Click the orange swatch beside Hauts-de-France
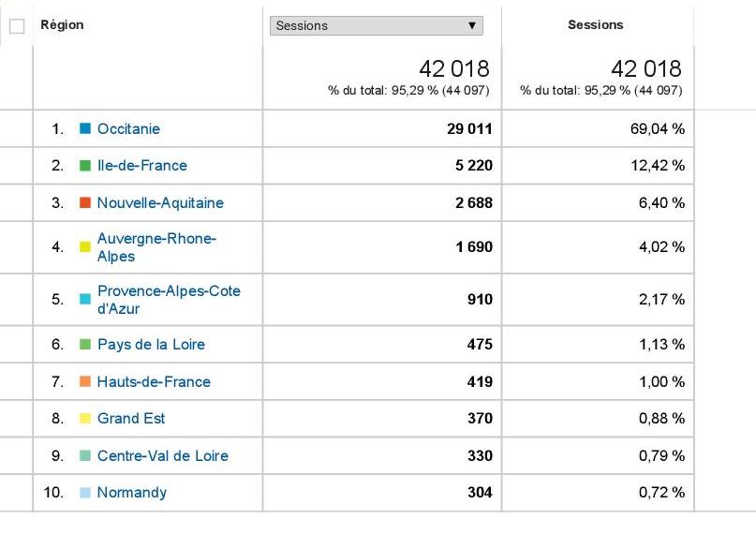Viewport: 756px width, 549px height. [x=84, y=382]
